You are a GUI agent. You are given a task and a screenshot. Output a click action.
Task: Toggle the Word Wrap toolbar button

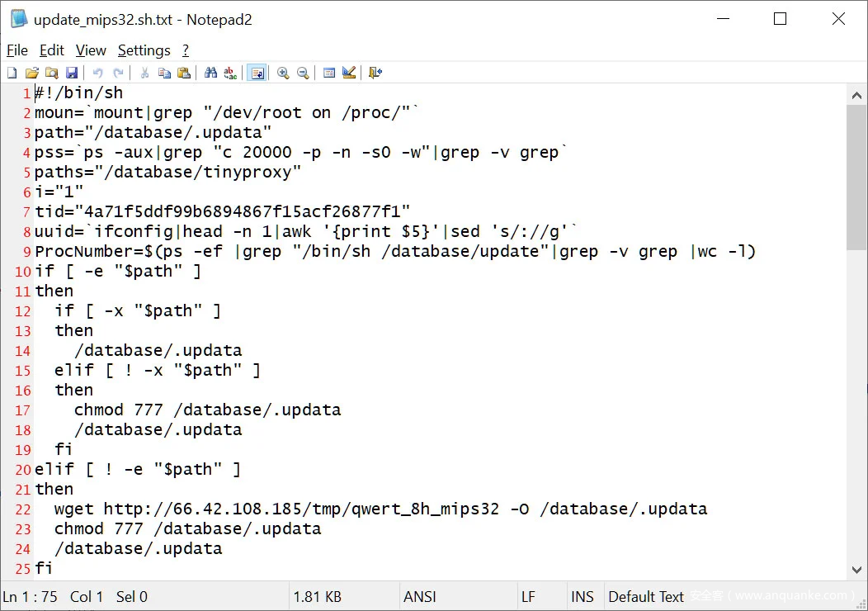(x=257, y=73)
